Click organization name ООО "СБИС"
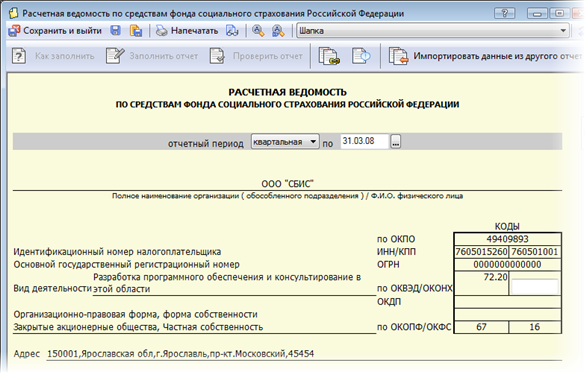The width and height of the screenshot is (586, 374). click(287, 184)
